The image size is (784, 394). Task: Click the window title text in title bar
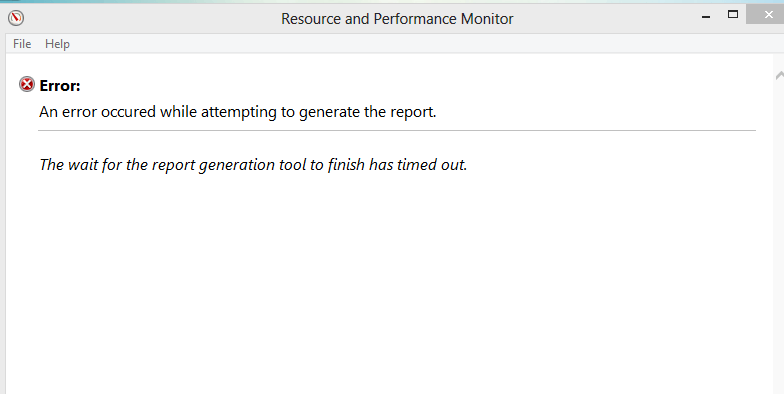(397, 19)
